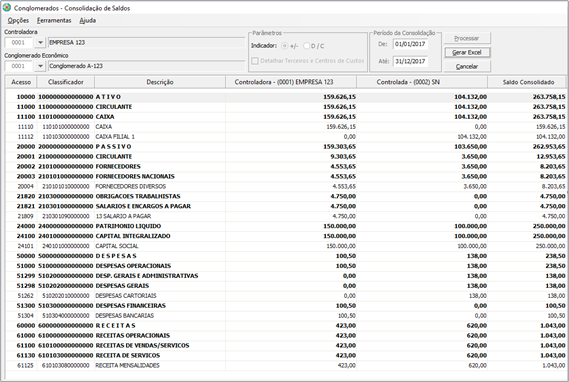569x382 pixels.
Task: Select the A T I V O row
Action: [x=286, y=97]
